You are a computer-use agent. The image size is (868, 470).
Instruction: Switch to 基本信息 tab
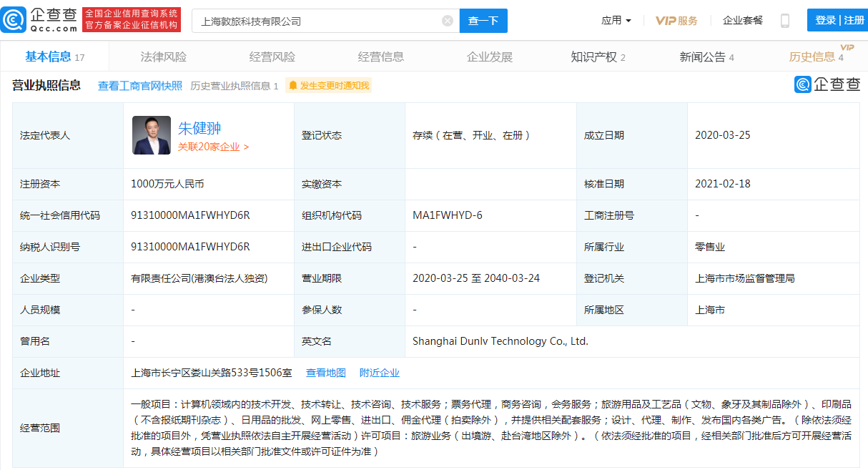point(55,57)
